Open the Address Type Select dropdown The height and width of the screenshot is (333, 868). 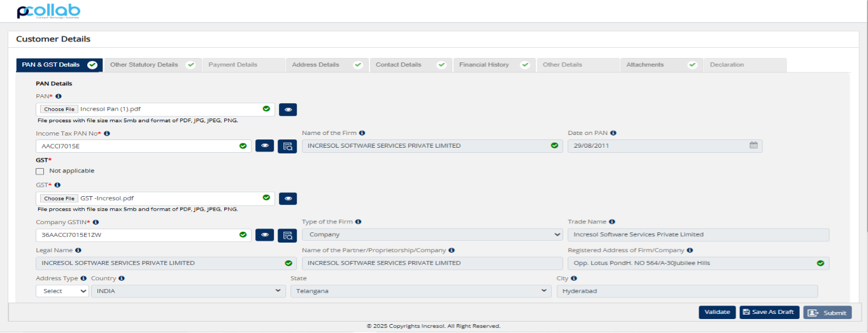tap(62, 291)
